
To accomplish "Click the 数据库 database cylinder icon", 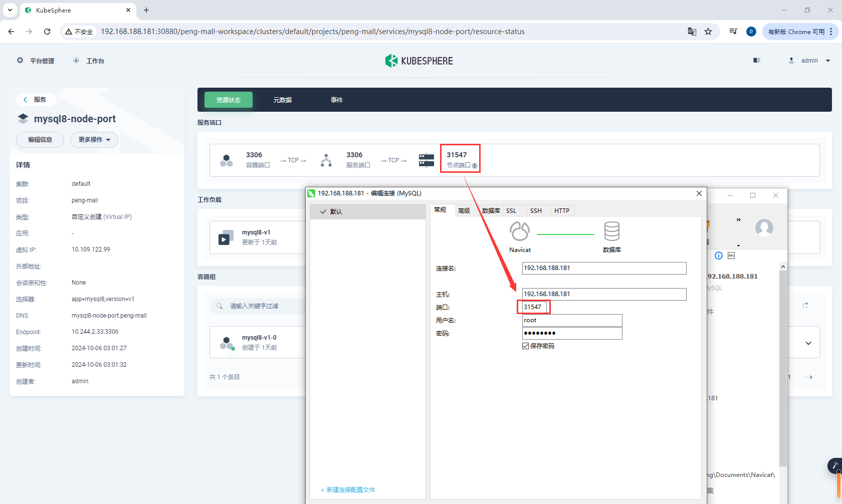I will coord(612,231).
